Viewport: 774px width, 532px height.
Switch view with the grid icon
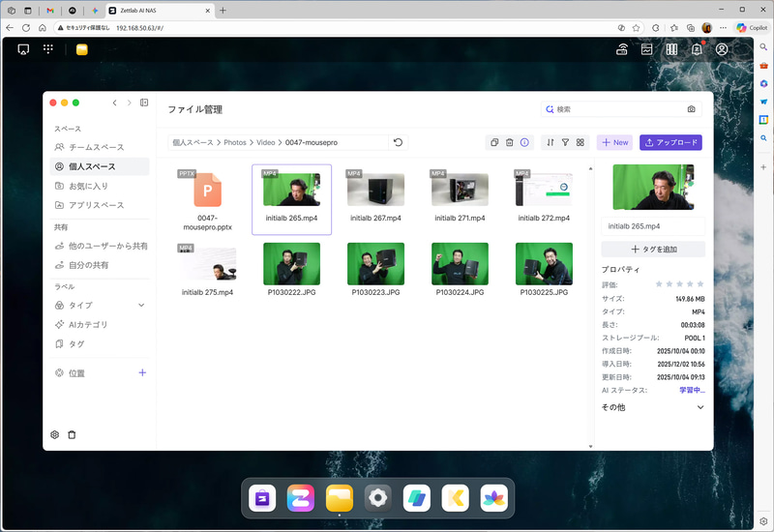point(580,142)
